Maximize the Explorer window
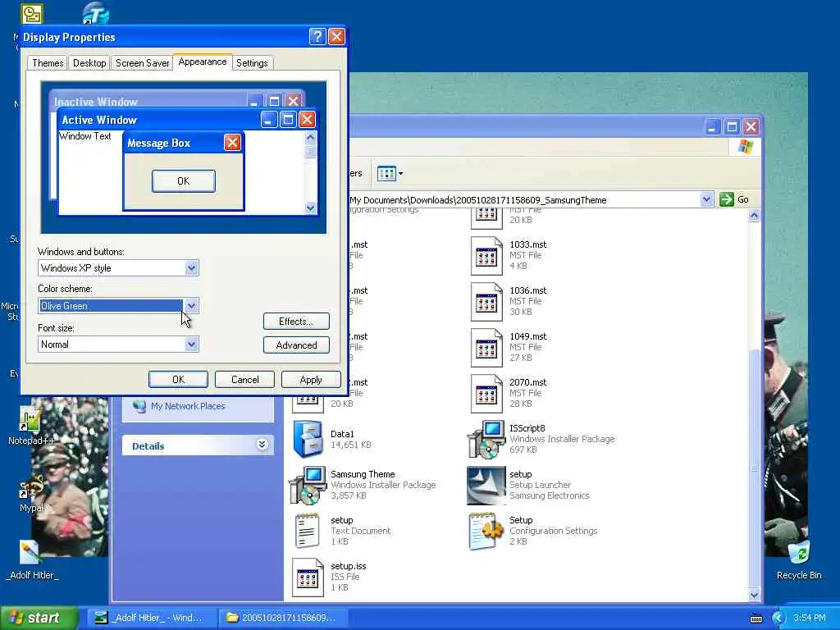This screenshot has width=840, height=630. tap(731, 127)
